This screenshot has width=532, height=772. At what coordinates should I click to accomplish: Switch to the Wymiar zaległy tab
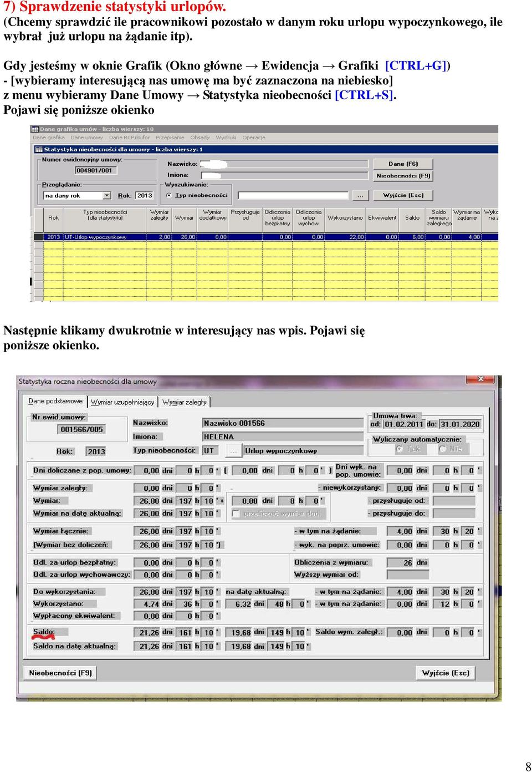point(185,402)
